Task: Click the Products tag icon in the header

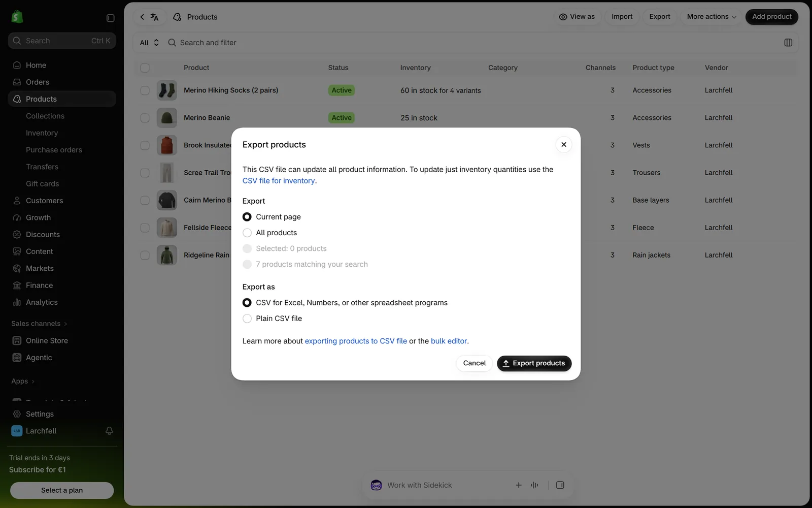Action: [177, 17]
